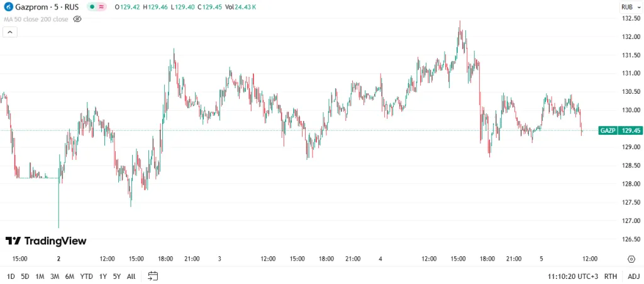644x284 pixels.
Task: Open the RUB currency dropdown
Action: [629, 7]
